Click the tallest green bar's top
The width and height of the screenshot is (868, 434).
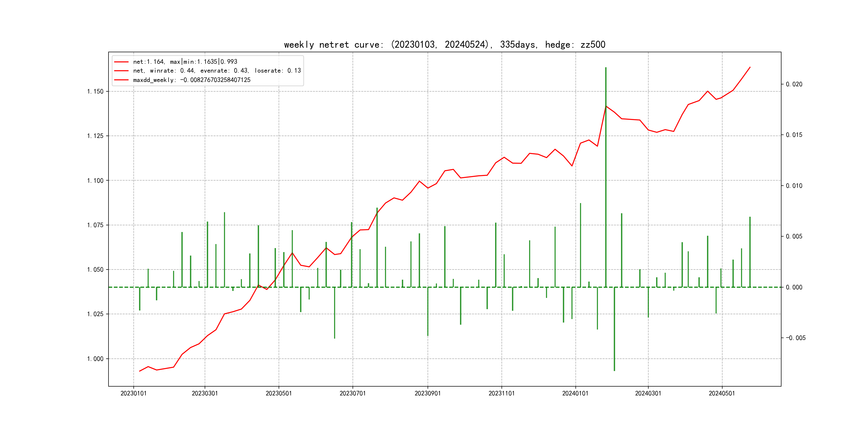point(605,68)
